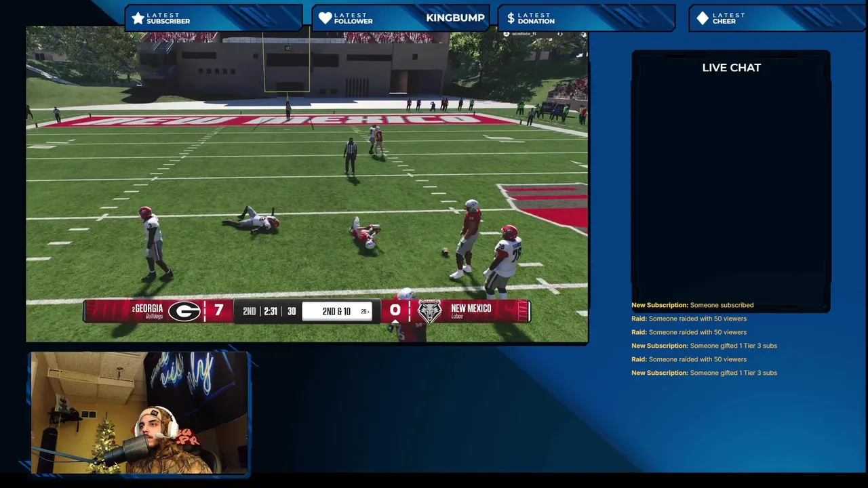868x488 pixels.
Task: Select the Latest Cheer label
Action: pyautogui.click(x=729, y=18)
